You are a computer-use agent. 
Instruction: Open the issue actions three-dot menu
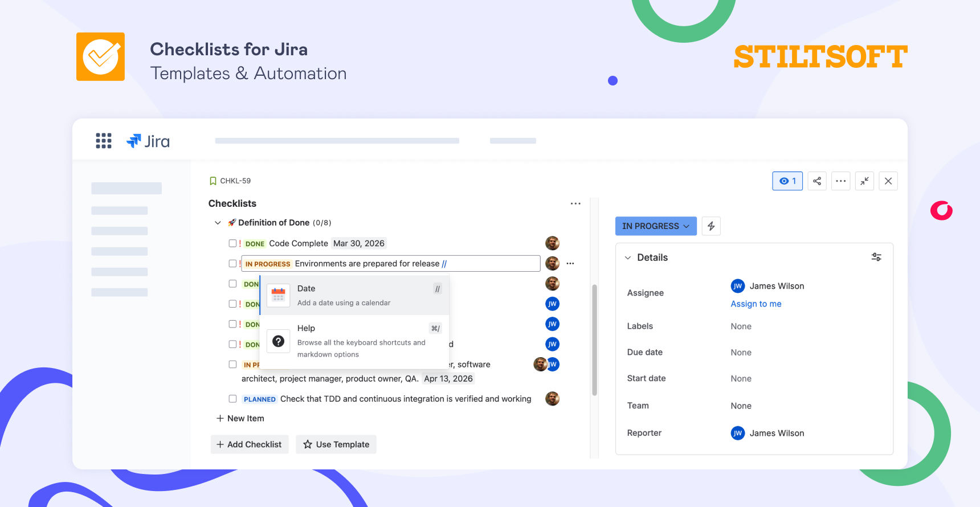[x=841, y=181]
